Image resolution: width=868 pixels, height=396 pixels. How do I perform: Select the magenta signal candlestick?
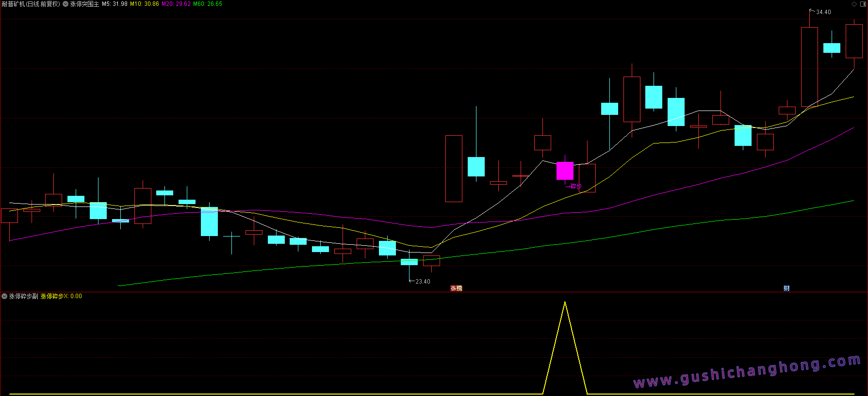tap(565, 171)
